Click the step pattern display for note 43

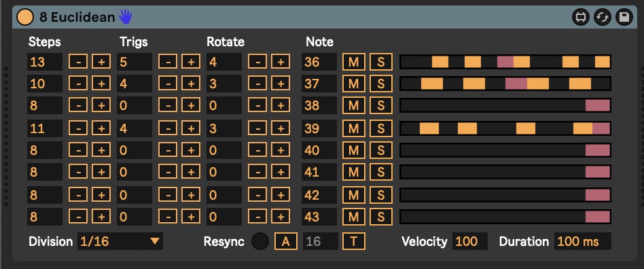point(505,216)
